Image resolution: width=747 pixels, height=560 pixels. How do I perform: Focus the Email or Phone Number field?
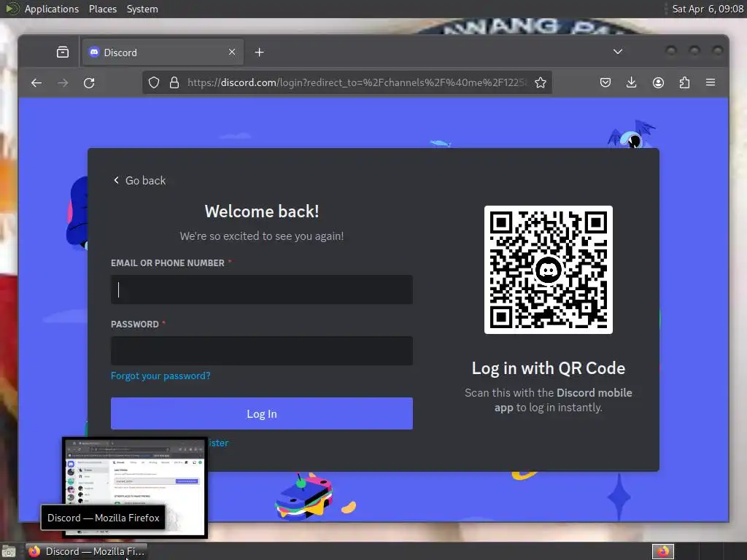click(262, 289)
